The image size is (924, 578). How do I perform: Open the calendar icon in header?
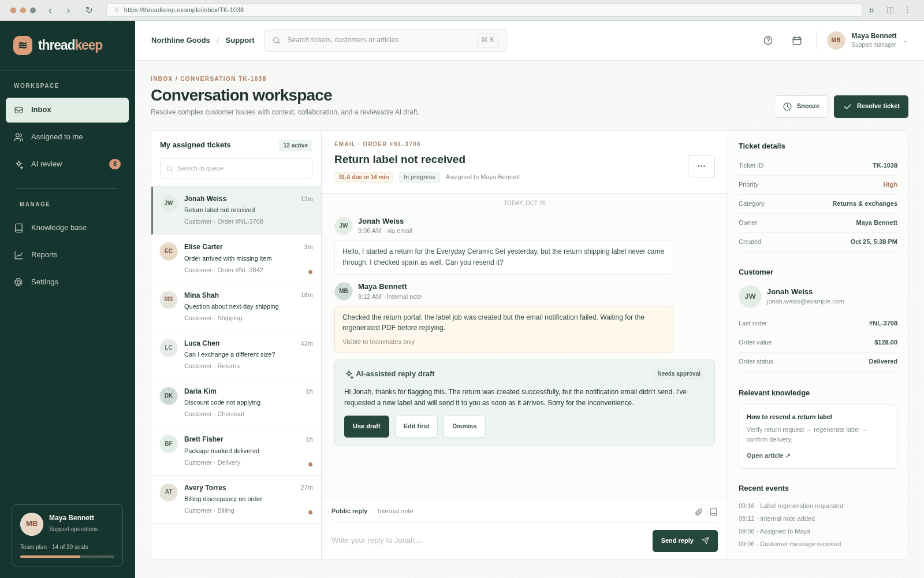click(x=797, y=40)
